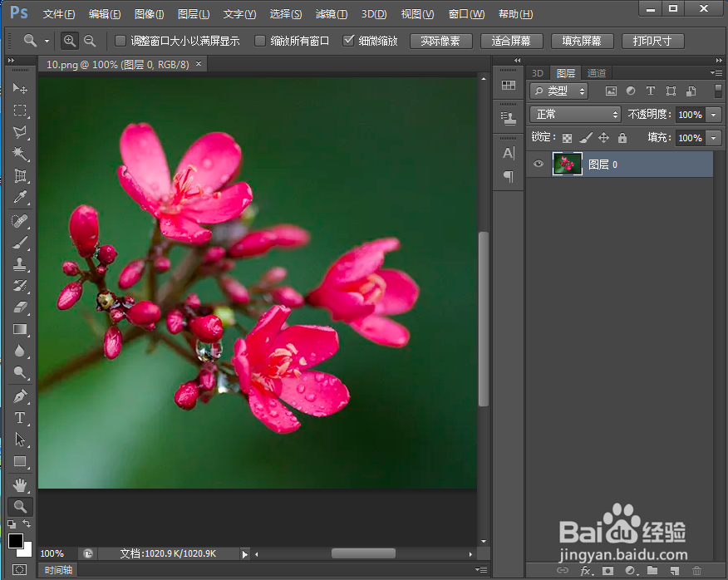Select the History Brush tool
Image resolution: width=728 pixels, height=580 pixels.
point(19,286)
